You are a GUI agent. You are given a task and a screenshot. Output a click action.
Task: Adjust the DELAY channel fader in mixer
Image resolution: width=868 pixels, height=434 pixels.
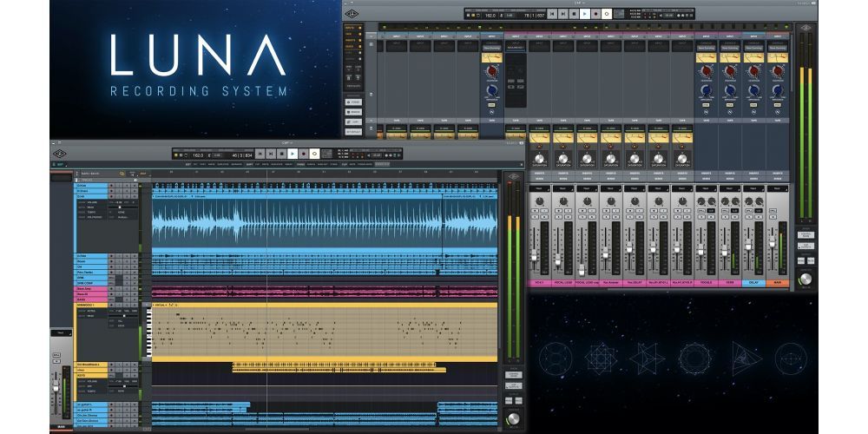pyautogui.click(x=748, y=245)
